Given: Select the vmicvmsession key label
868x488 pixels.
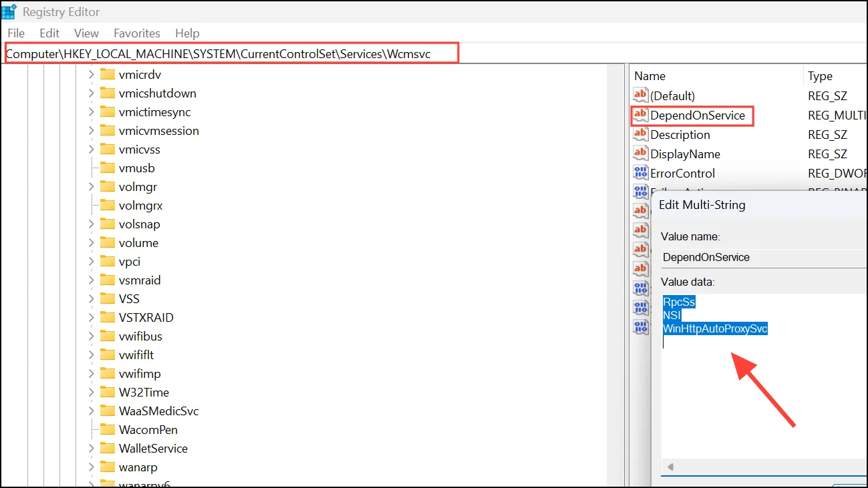Looking at the screenshot, I should 159,131.
